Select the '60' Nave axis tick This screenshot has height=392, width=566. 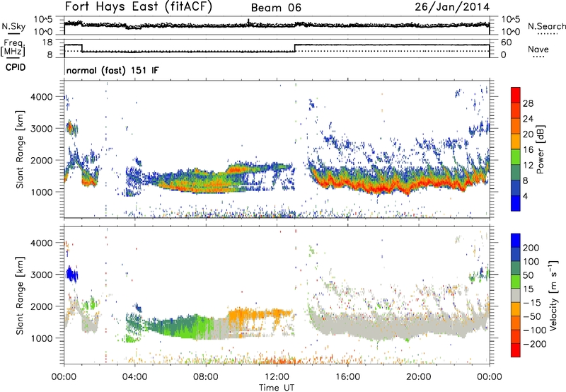[506, 42]
